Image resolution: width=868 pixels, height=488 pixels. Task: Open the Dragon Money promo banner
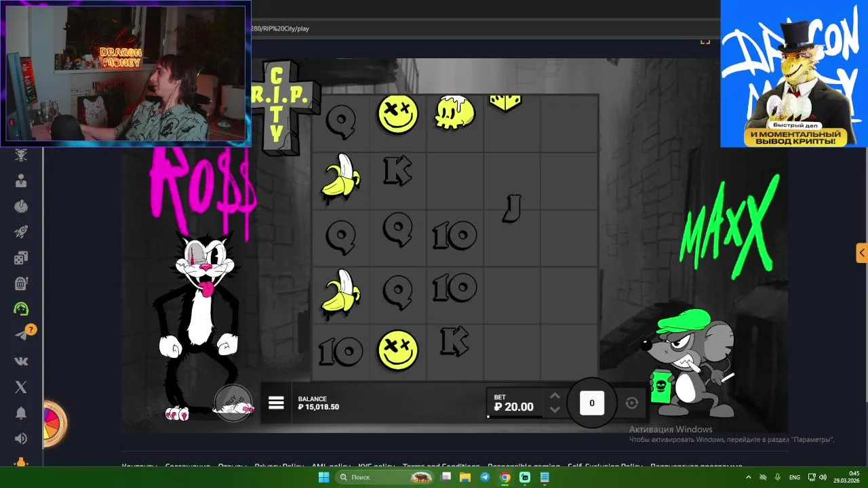coord(794,73)
